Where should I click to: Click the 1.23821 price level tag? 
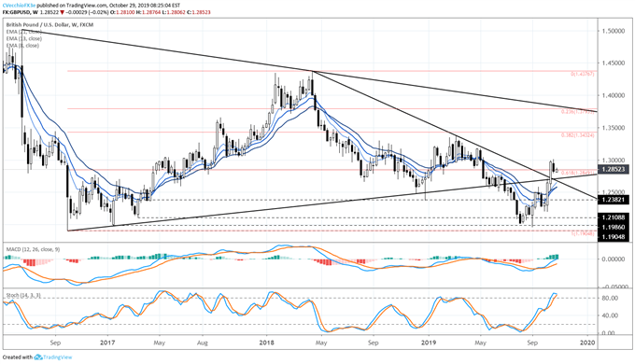[614, 200]
